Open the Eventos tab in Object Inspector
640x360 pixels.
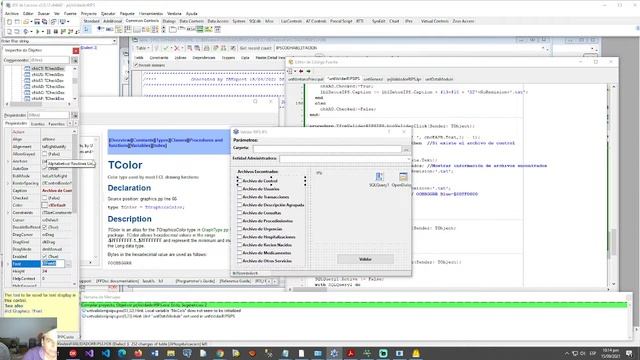38,124
